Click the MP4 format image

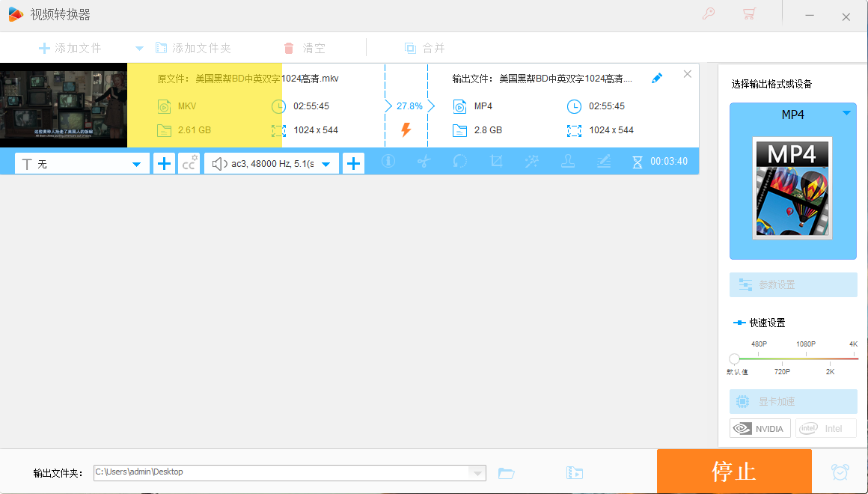pos(792,189)
